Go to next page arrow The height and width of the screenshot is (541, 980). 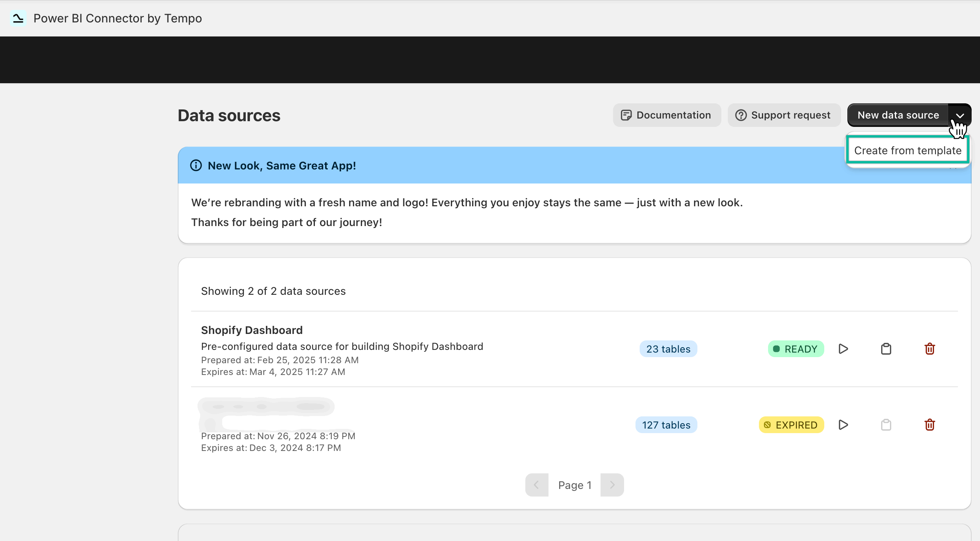point(612,485)
